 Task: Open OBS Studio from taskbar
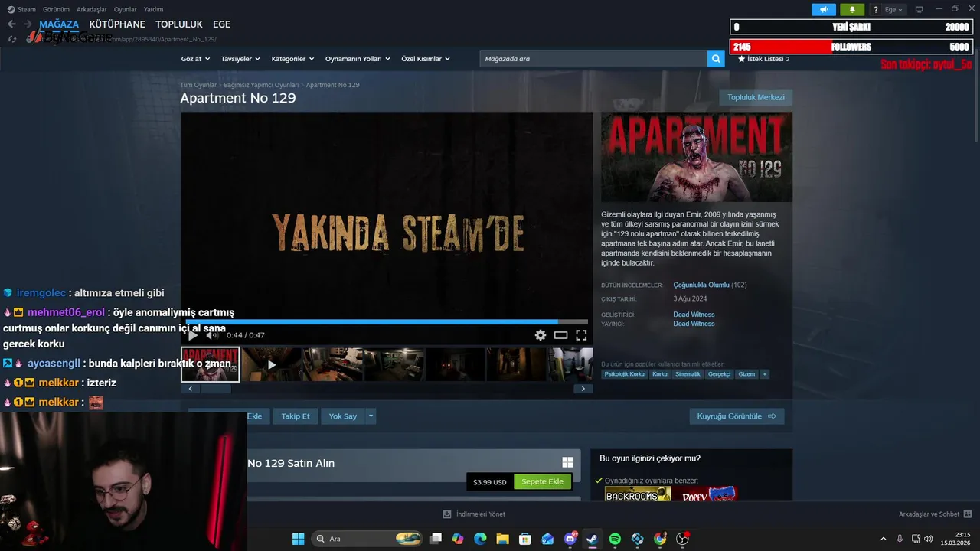(x=682, y=539)
